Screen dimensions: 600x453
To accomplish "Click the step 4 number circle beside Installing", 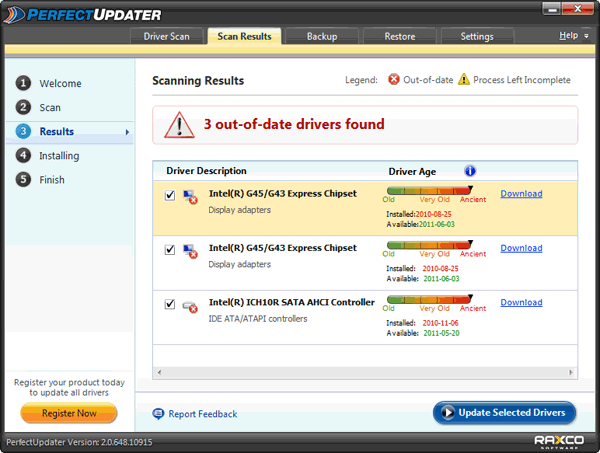I will (23, 155).
